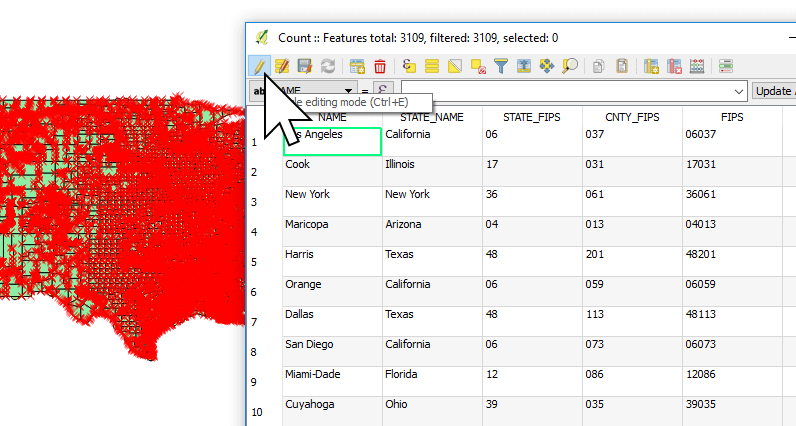
Task: Click the '39035' FIPS cell
Action: [732, 411]
